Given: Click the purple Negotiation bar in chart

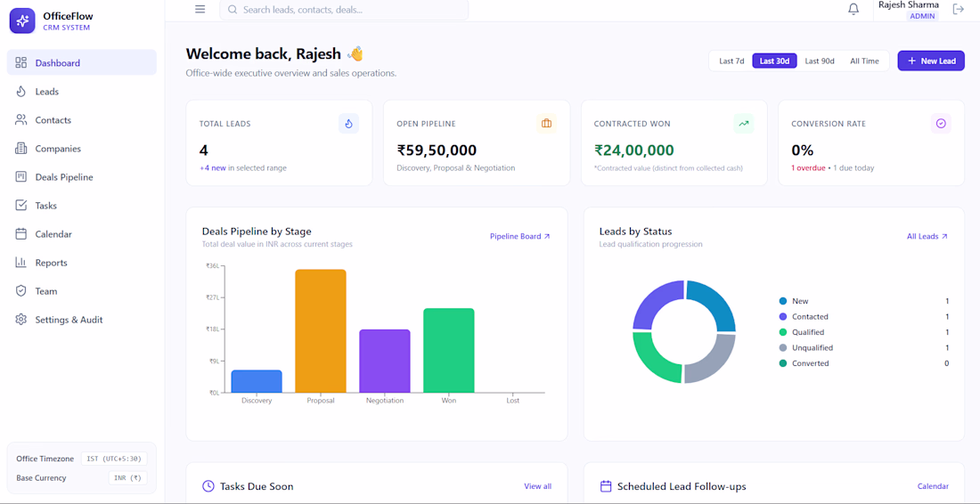Looking at the screenshot, I should coord(384,361).
